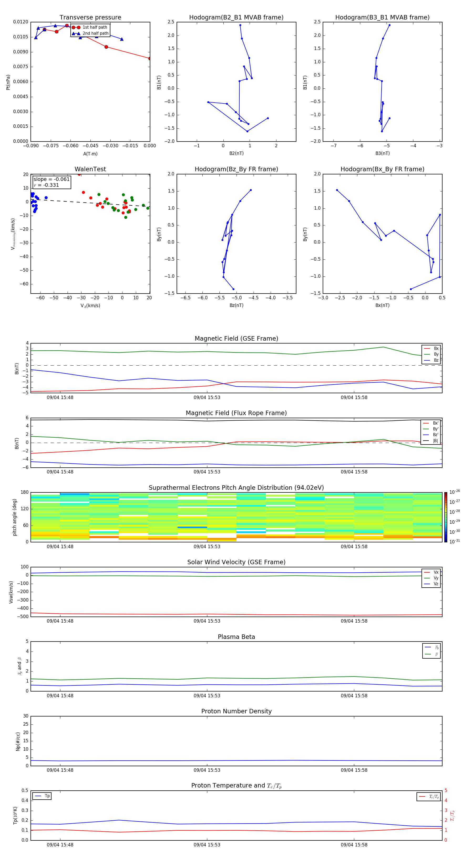Viewport: 473px width, 868px height.
Task: Click the slope and r annotation box in WalenTest
Action: coord(52,182)
